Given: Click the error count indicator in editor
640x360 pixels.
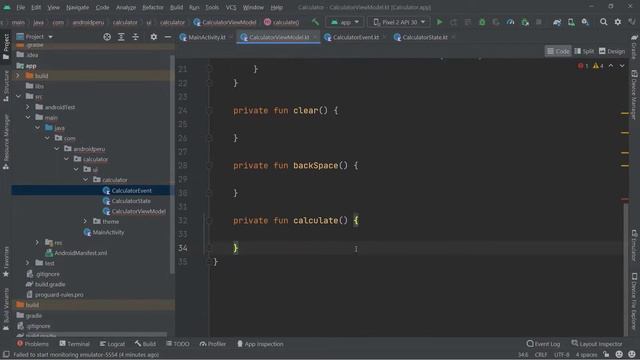Looking at the screenshot, I should pyautogui.click(x=583, y=66).
